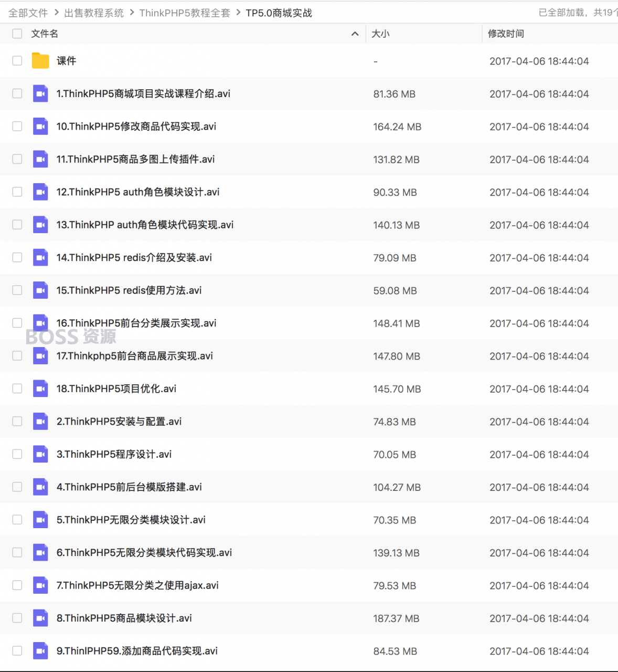Open file 13.ThinkPHP auth角色模块代码实现.avi
This screenshot has width=618, height=672.
coord(145,225)
